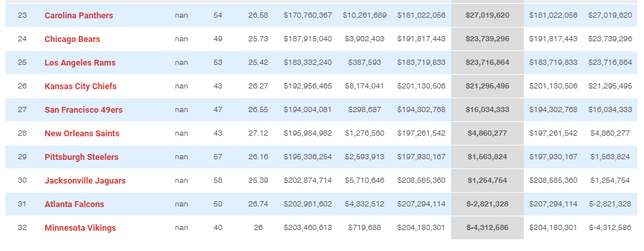Click the $203,460,613 Vikings cell
Image resolution: width=644 pixels, height=251 pixels.
pos(308,227)
